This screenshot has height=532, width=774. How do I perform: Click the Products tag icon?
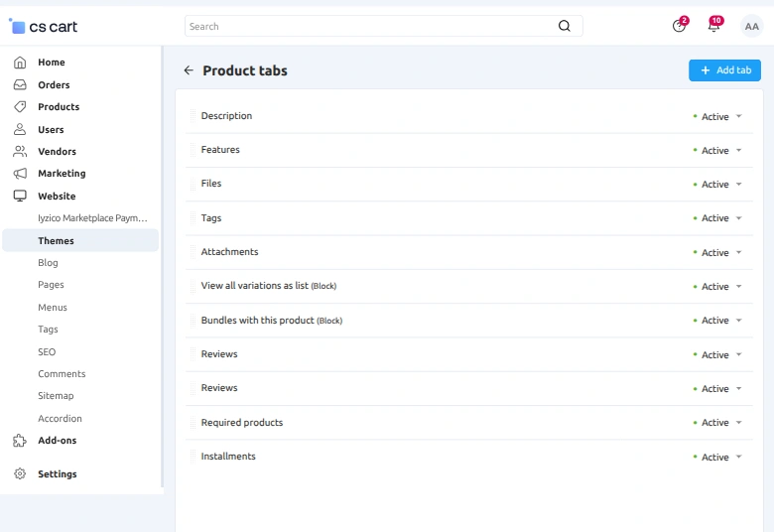20,106
